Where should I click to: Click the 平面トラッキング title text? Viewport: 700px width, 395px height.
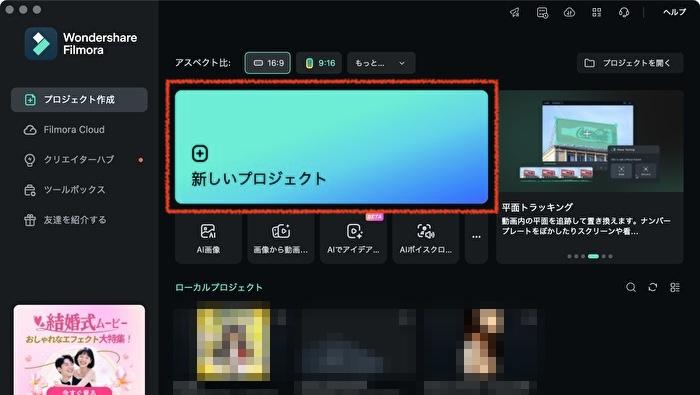click(537, 207)
